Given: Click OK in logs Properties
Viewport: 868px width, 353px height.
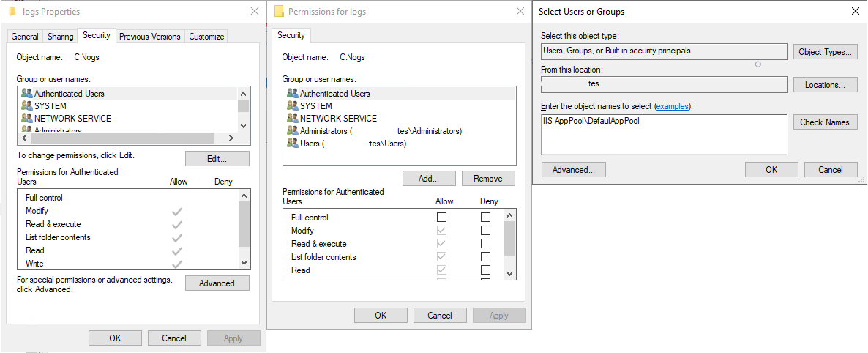Looking at the screenshot, I should coord(115,338).
